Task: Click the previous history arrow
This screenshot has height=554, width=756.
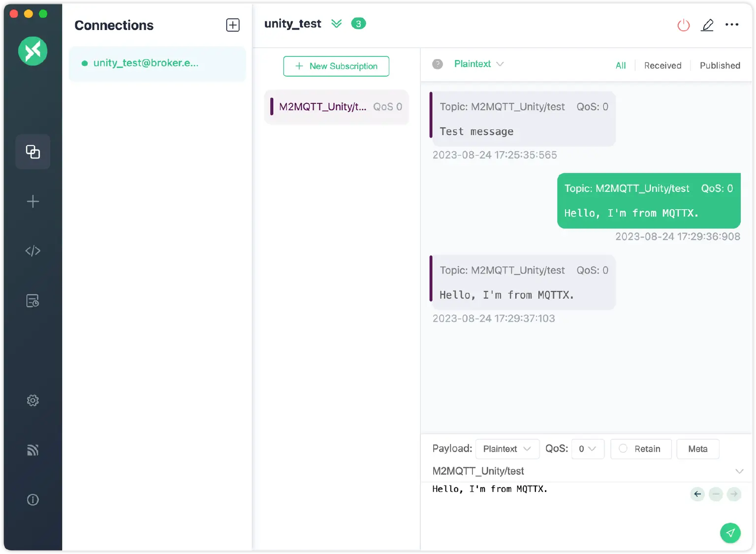Action: pyautogui.click(x=697, y=494)
